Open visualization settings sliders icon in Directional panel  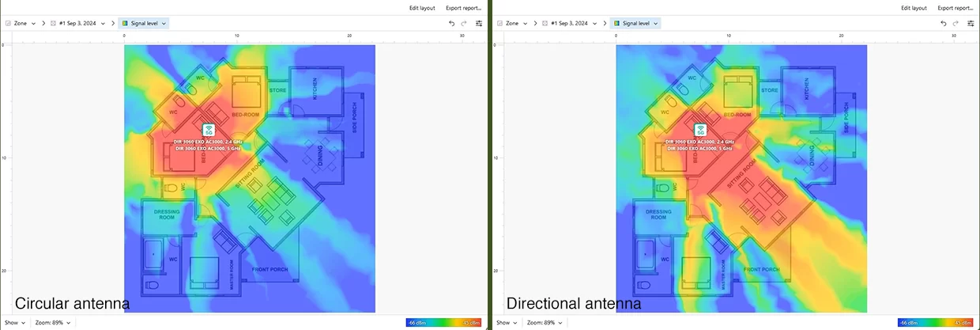point(971,24)
